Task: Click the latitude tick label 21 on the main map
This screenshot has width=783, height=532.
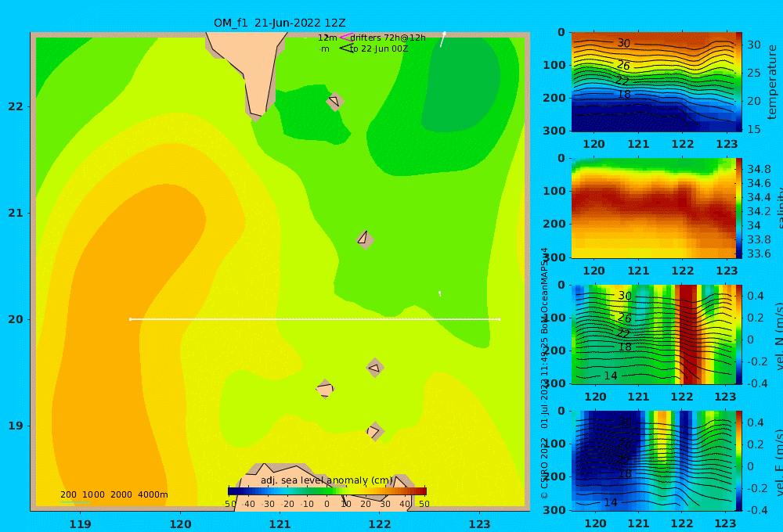Action: (16, 213)
